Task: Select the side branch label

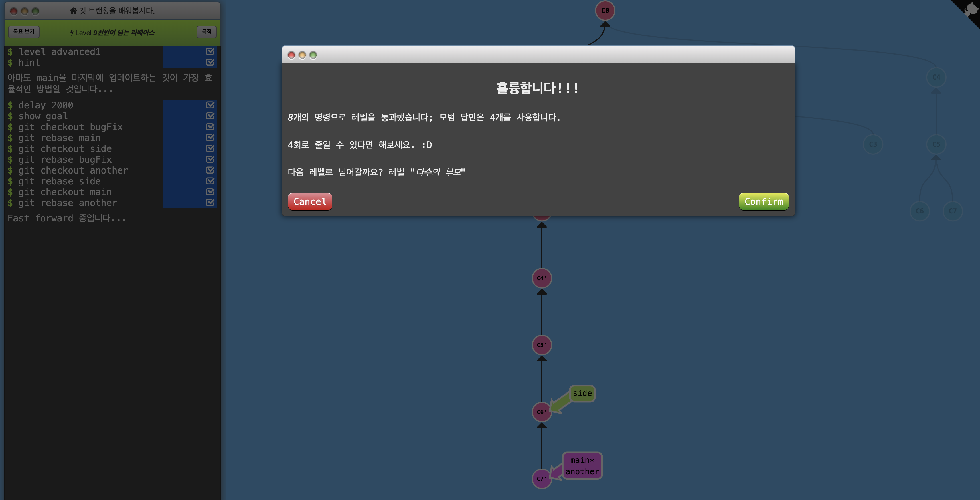Action: tap(582, 393)
